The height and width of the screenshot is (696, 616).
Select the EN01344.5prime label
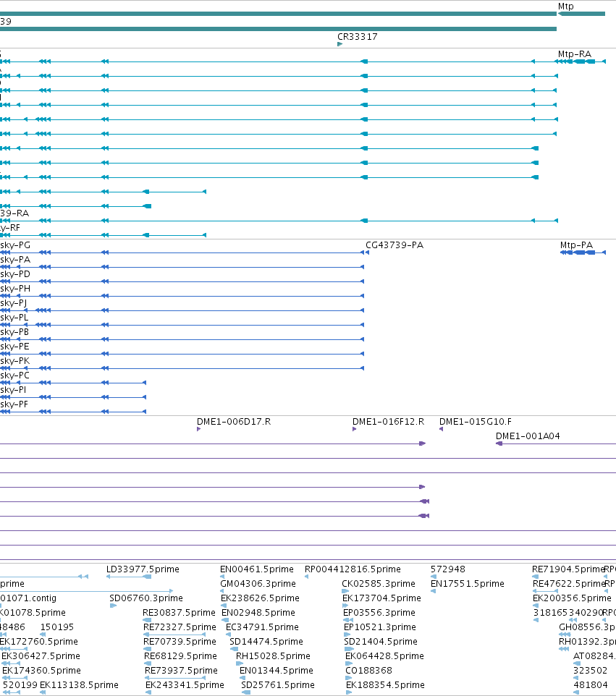pyautogui.click(x=277, y=670)
